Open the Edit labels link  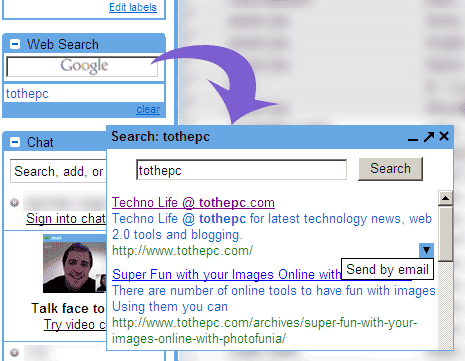[x=133, y=7]
